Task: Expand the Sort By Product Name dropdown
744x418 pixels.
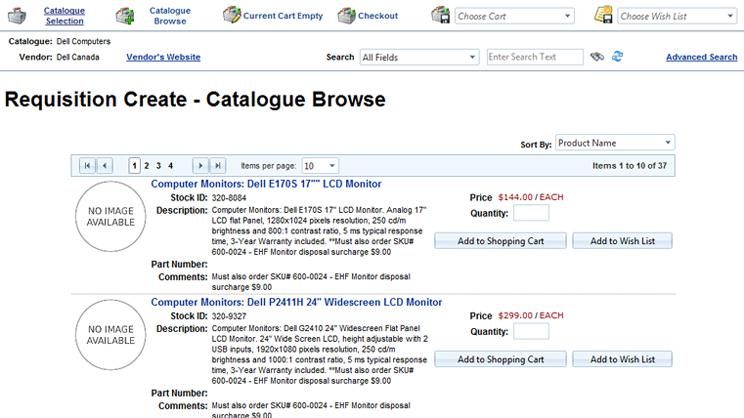Action: pyautogui.click(x=615, y=143)
